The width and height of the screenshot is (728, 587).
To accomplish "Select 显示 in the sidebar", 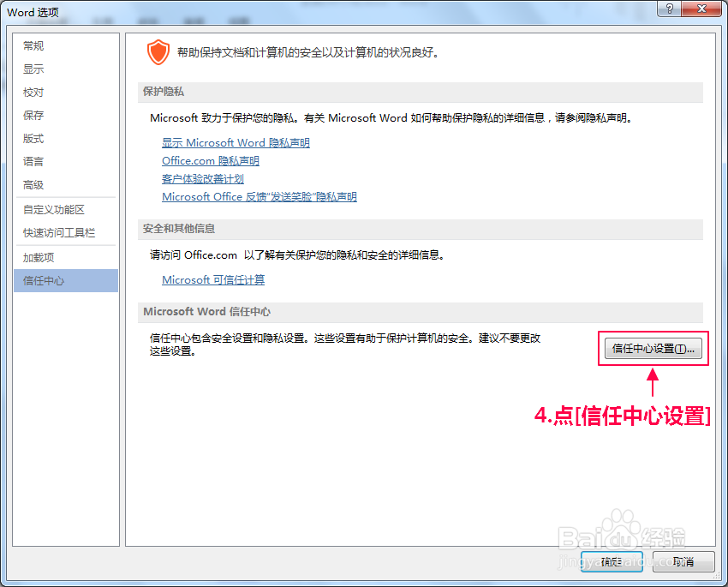I will [x=65, y=69].
